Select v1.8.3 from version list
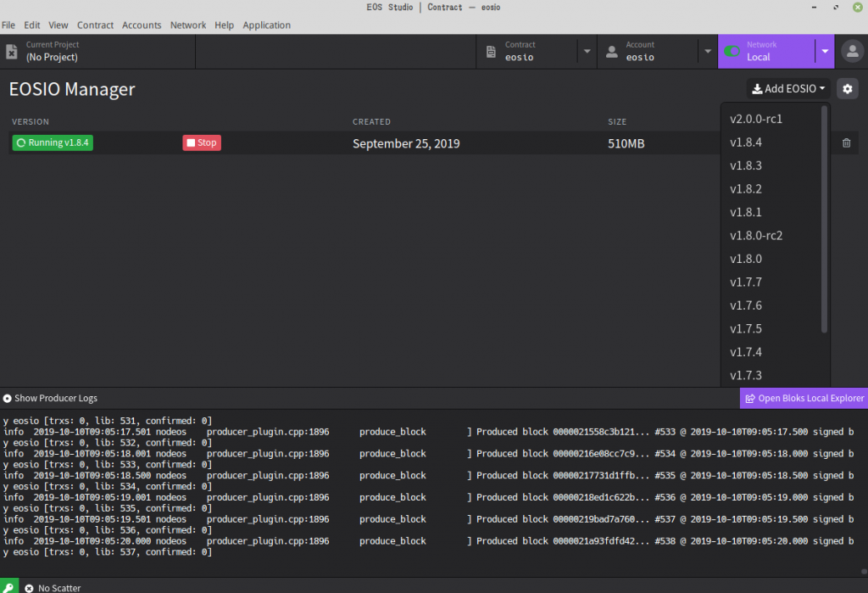The image size is (868, 593). (x=771, y=165)
